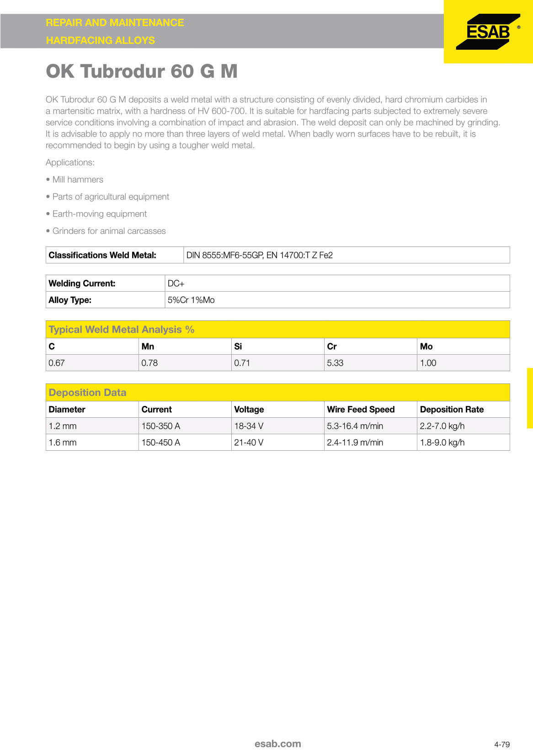533x756 pixels.
Task: Click the 'Voltage' column header
Action: [x=278, y=410]
